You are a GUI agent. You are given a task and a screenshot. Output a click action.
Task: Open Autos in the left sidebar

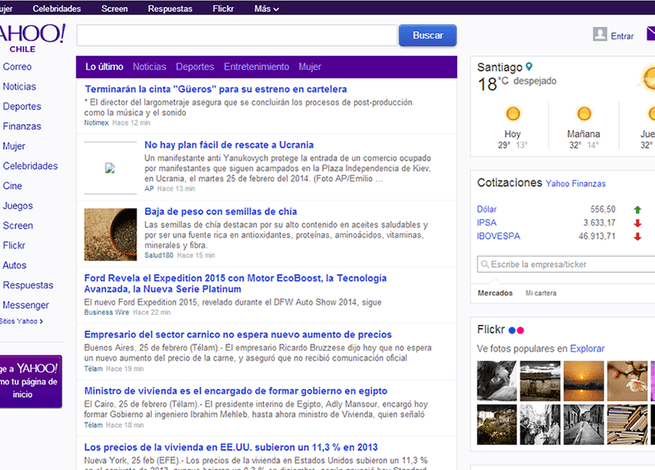pyautogui.click(x=14, y=265)
